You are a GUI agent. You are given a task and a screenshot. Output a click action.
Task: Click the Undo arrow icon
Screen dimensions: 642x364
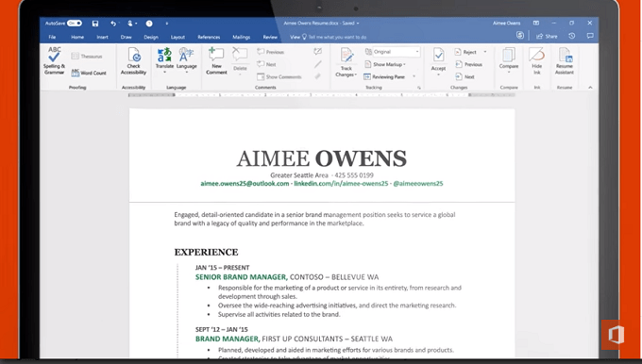point(113,24)
